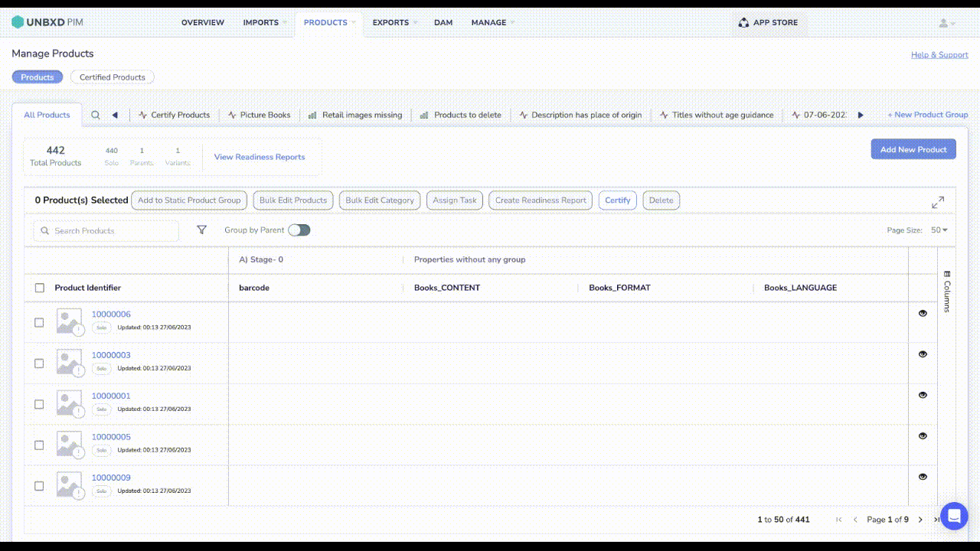Viewport: 980px width, 551px height.
Task: Toggle Group by Parent switch
Action: tap(299, 230)
